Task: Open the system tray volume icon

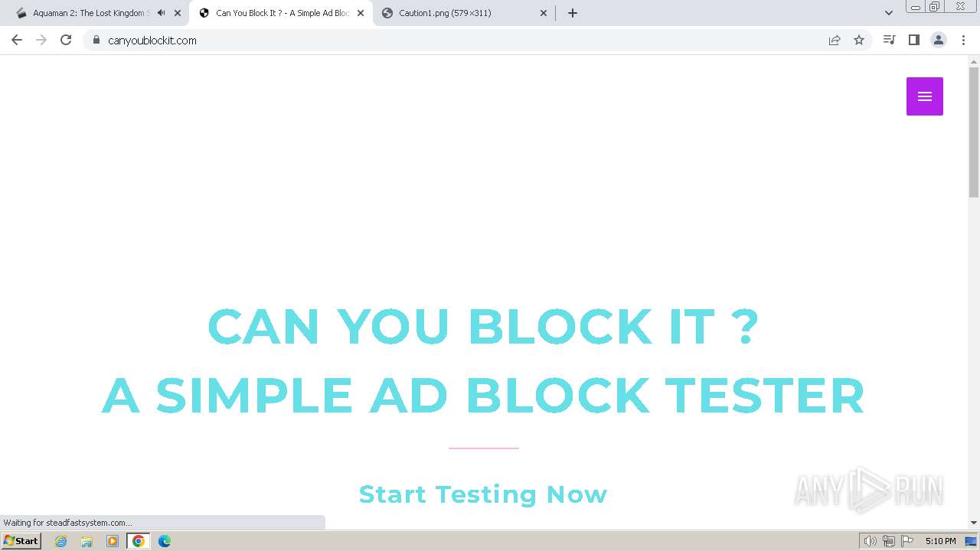Action: click(x=871, y=541)
